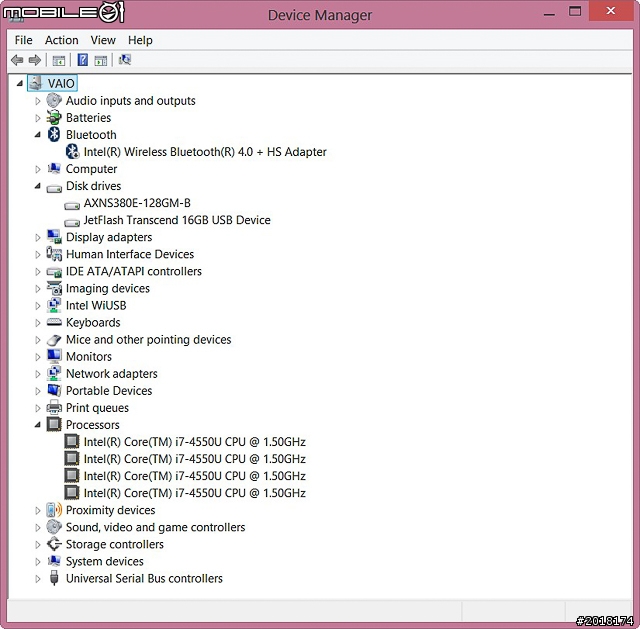
Task: Click the Print queues printer icon
Action: point(54,407)
